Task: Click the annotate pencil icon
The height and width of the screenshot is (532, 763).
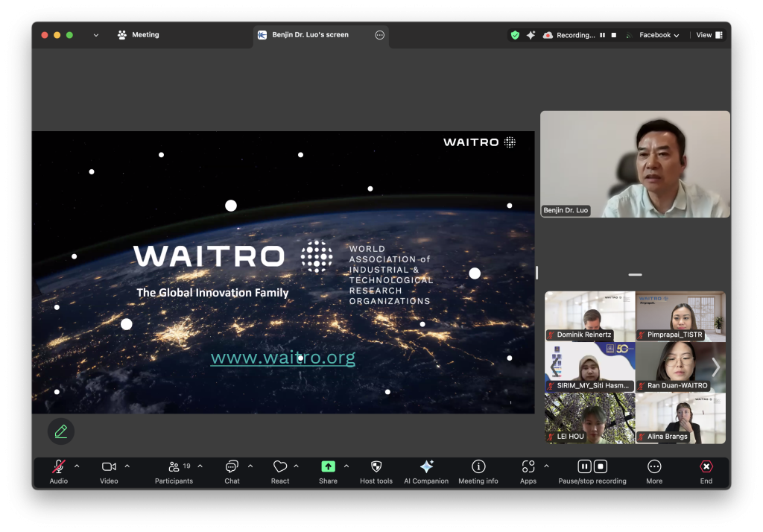Action: [x=61, y=431]
